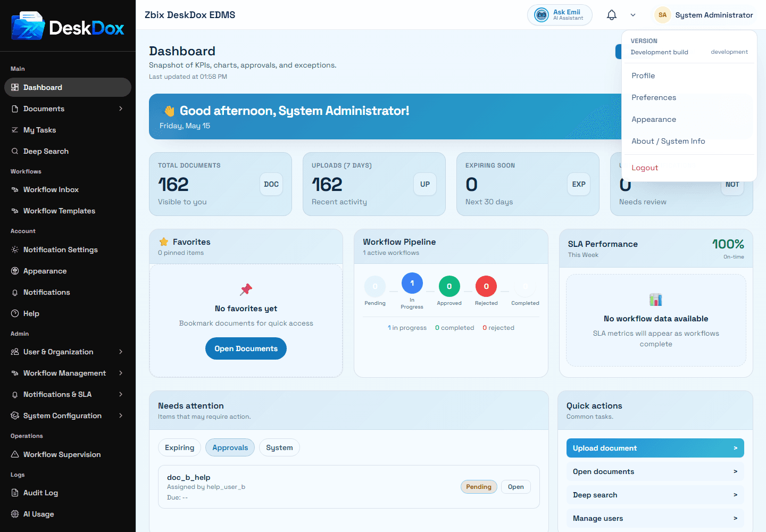Click the EXP badge on Expiring Soon
Viewport: 766px width, 532px height.
(x=579, y=184)
